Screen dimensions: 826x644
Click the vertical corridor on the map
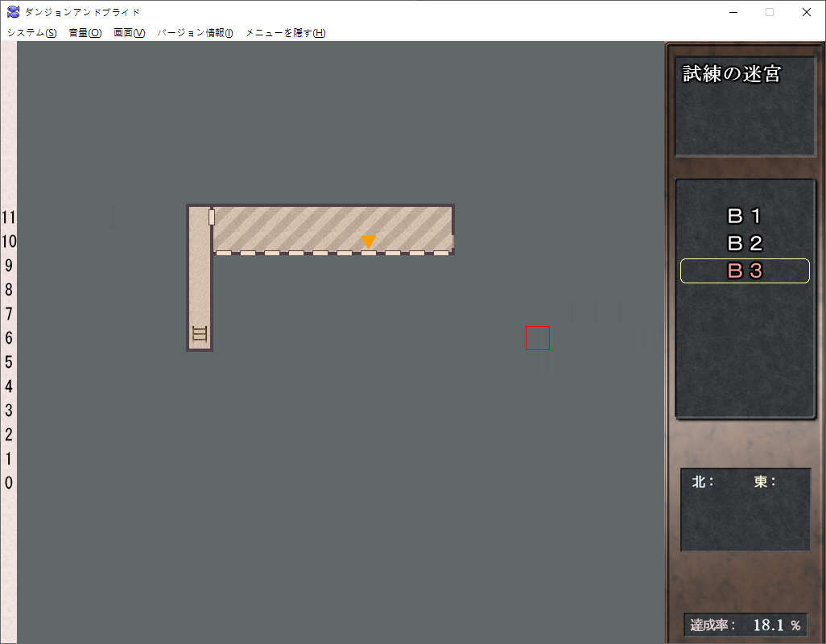pyautogui.click(x=200, y=278)
